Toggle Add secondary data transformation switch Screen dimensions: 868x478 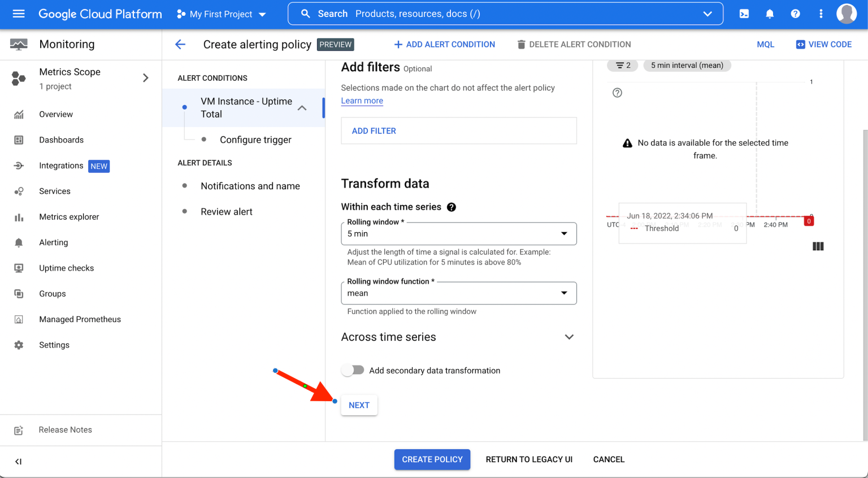tap(353, 370)
